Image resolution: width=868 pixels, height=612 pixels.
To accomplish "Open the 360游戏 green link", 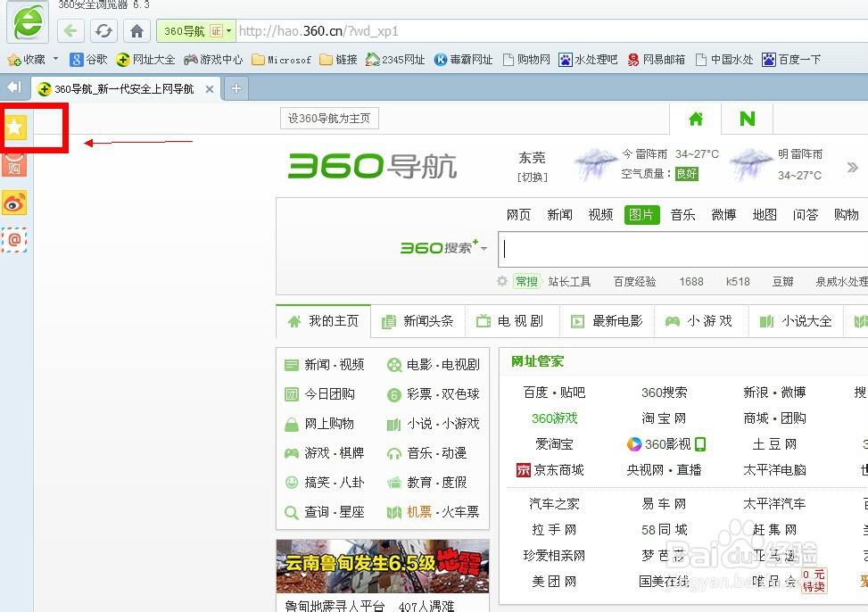I will tap(554, 418).
